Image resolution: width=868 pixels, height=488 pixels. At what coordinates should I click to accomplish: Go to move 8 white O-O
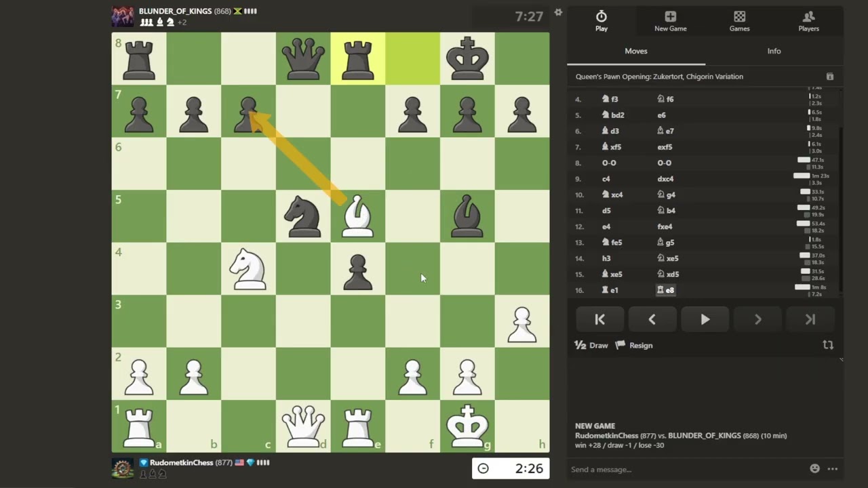[609, 163]
